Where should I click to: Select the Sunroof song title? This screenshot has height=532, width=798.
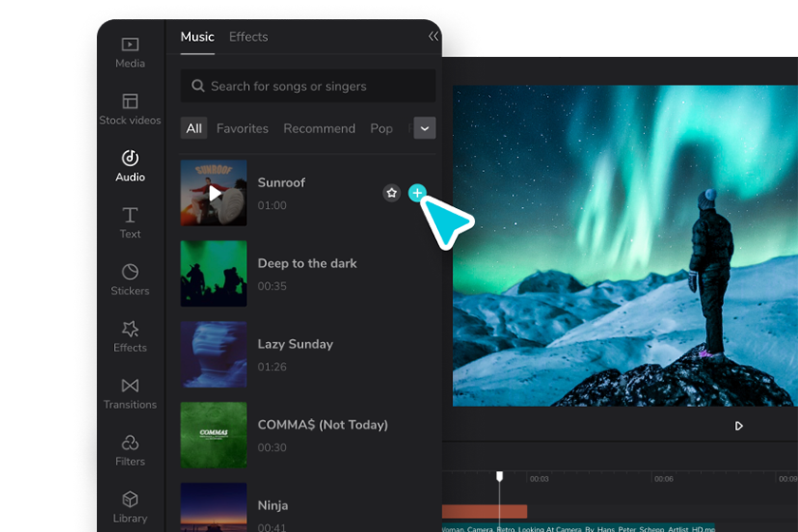pyautogui.click(x=281, y=182)
